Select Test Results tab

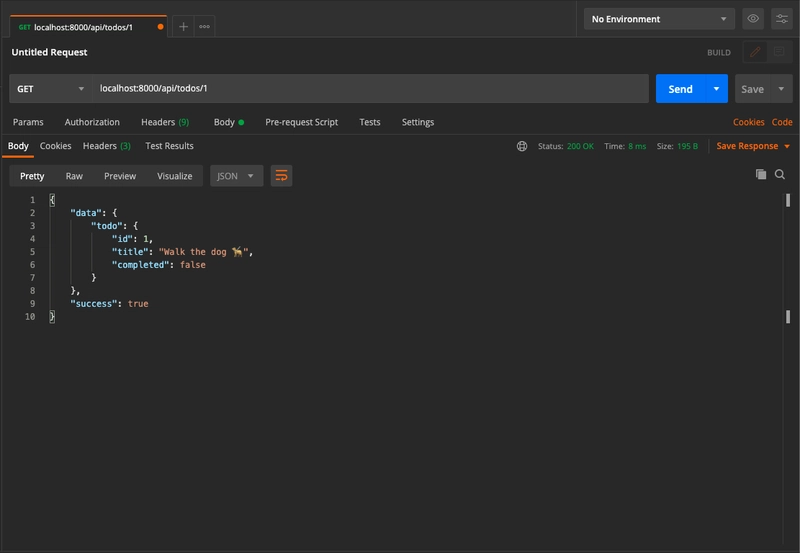169,146
